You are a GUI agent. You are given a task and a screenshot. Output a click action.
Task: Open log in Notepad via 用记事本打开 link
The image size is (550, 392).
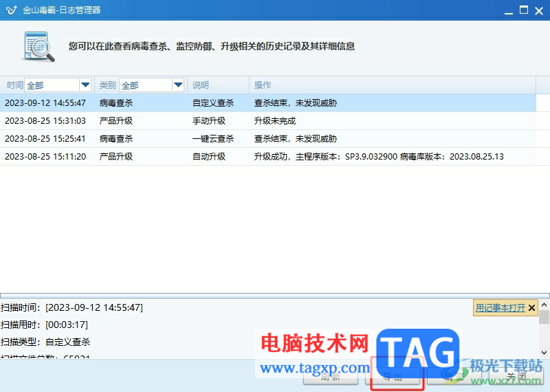500,308
